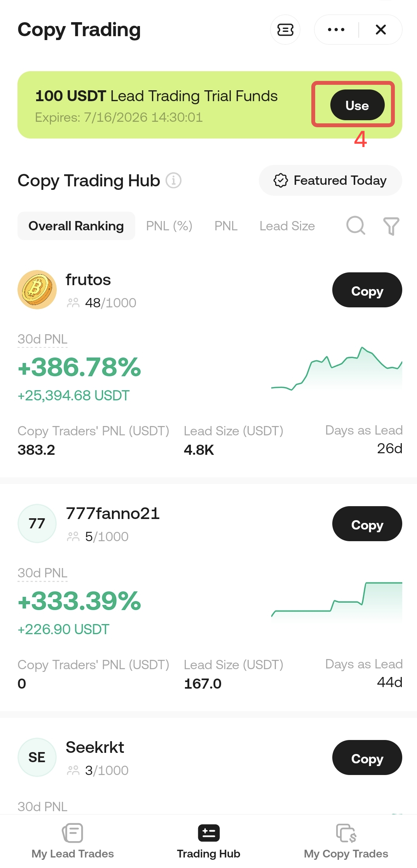Open Featured Today traders
This screenshot has width=417, height=868.
[330, 181]
